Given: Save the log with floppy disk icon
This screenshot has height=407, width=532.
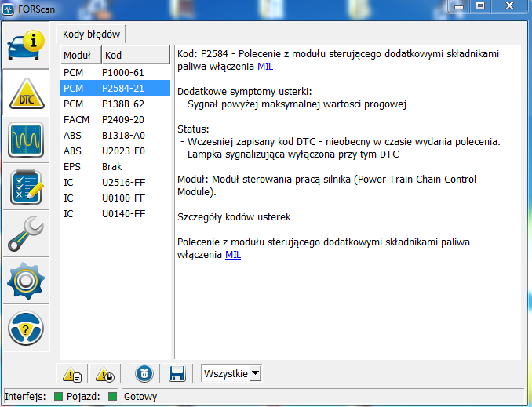Looking at the screenshot, I should 177,374.
